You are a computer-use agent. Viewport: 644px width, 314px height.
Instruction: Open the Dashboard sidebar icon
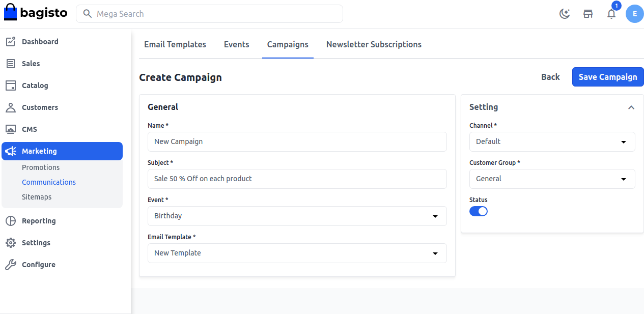tap(10, 41)
